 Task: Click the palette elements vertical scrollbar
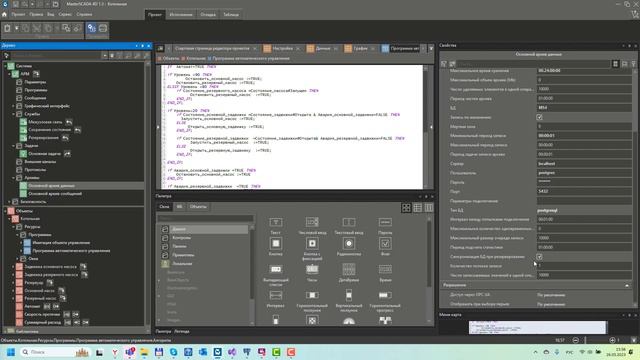[429, 253]
